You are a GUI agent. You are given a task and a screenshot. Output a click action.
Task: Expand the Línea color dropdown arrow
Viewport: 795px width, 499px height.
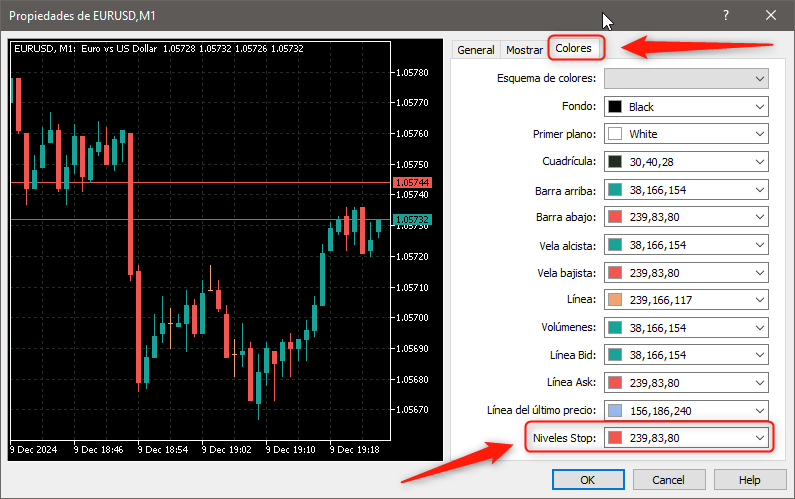[x=760, y=300]
